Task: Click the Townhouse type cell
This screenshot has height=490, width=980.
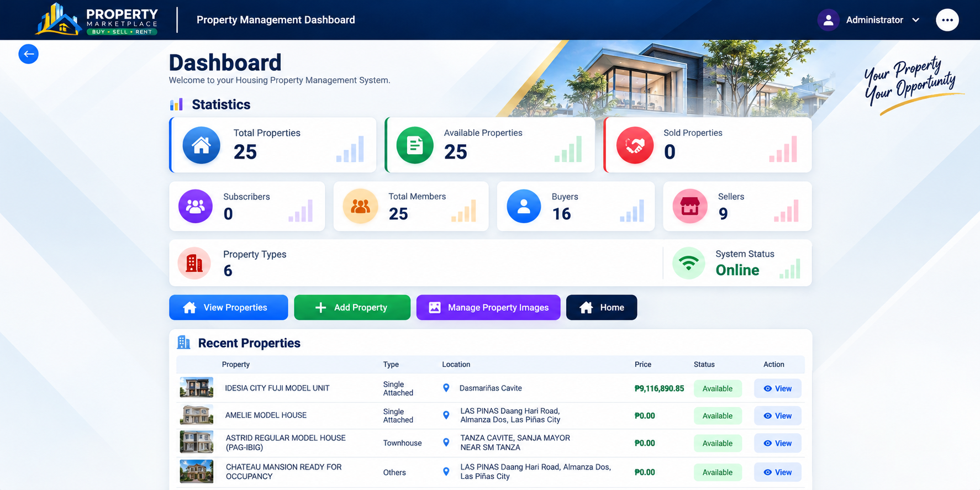Action: pos(402,443)
